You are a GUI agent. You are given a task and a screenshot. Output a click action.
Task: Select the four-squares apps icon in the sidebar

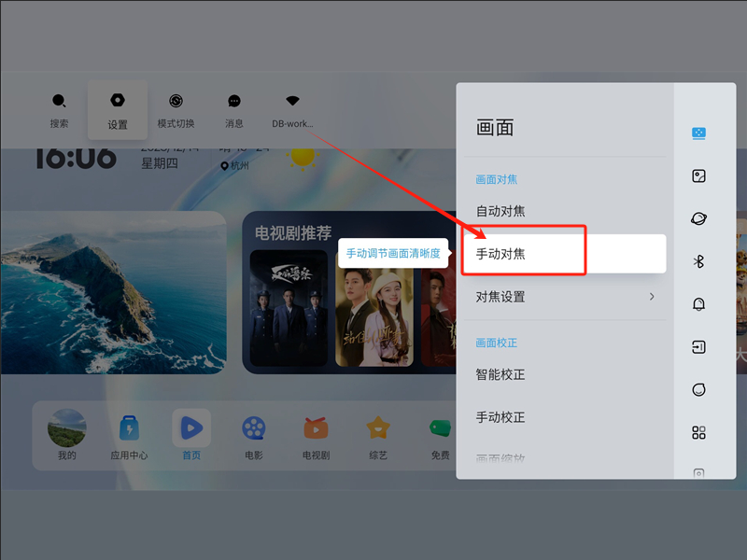tap(698, 432)
